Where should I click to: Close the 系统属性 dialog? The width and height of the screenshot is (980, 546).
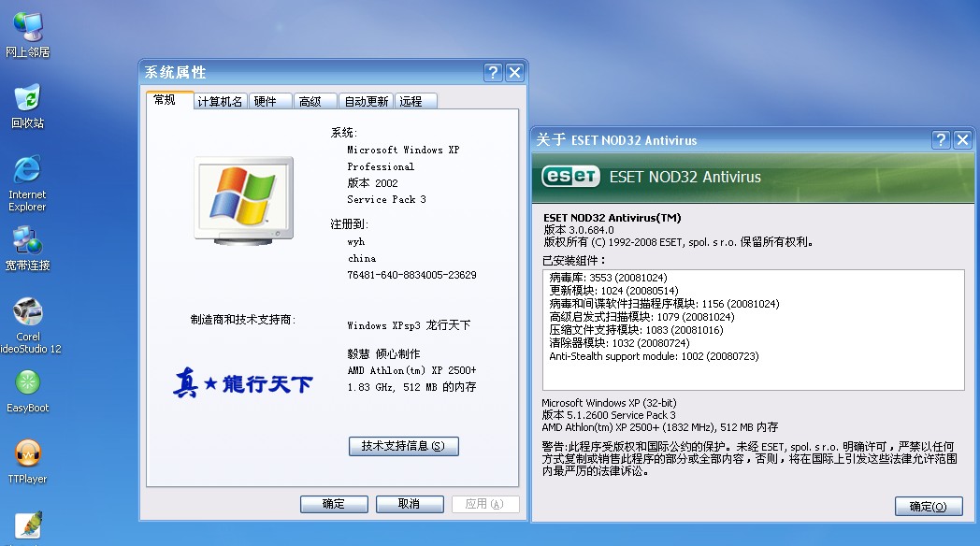tap(514, 73)
